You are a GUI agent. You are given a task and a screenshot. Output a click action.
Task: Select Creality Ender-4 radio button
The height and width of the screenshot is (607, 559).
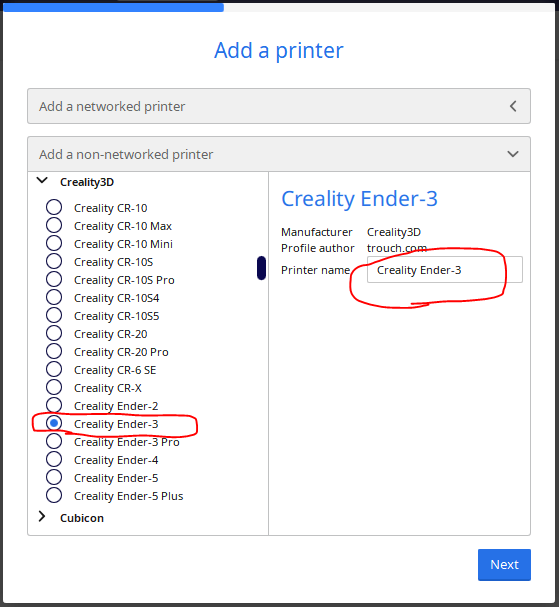coord(54,460)
